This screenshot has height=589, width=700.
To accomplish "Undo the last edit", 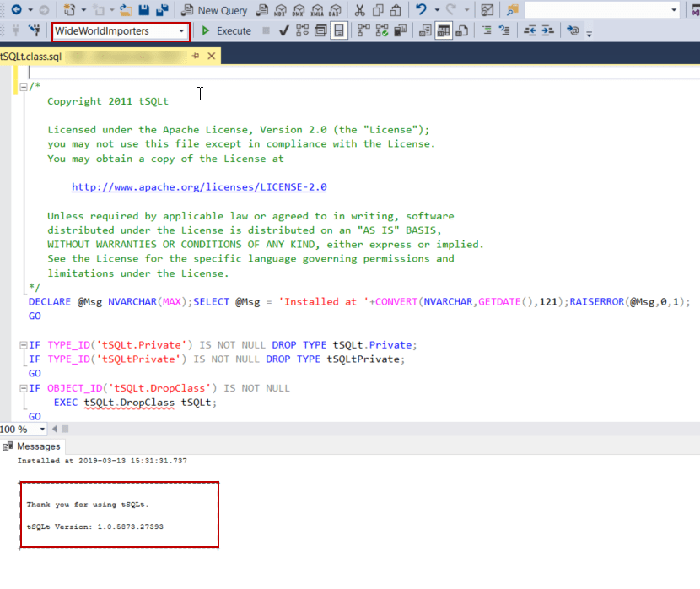I will [421, 10].
